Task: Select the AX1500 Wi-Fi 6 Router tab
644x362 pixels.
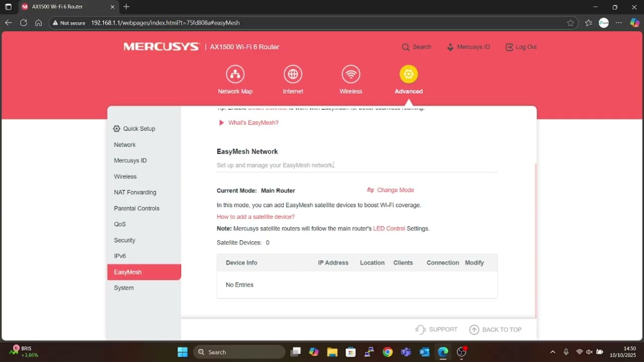Action: tap(68, 7)
